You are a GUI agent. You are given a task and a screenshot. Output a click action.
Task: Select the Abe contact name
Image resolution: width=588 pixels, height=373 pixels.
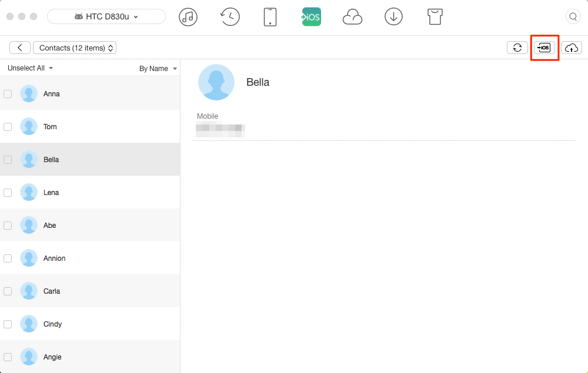(x=49, y=226)
